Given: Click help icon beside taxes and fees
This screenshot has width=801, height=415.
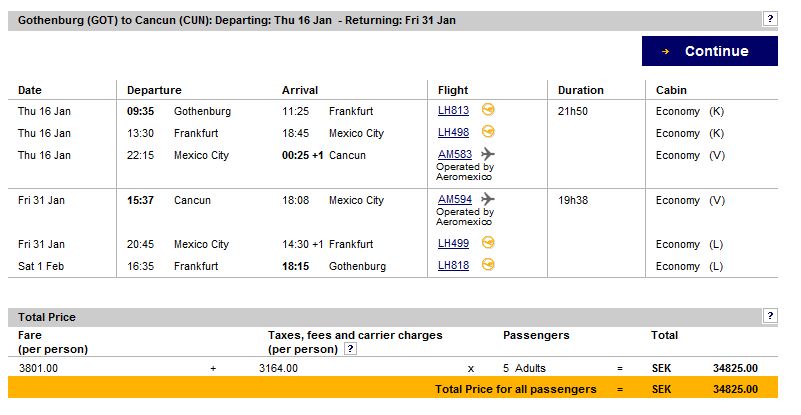Looking at the screenshot, I should tap(349, 349).
